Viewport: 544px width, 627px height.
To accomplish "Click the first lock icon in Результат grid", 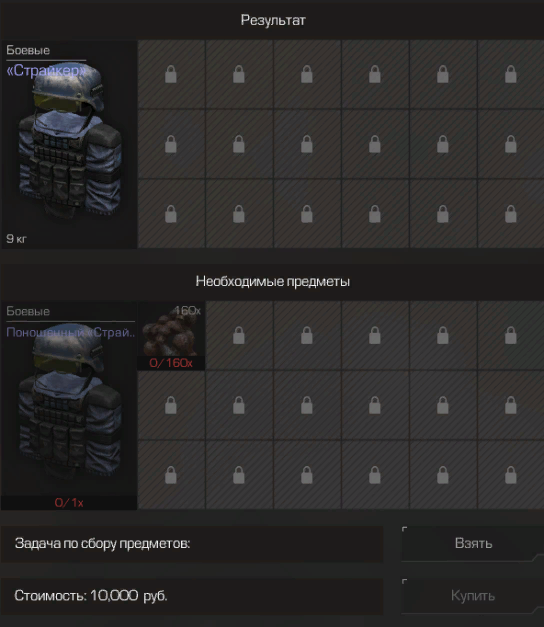I will click(x=171, y=74).
